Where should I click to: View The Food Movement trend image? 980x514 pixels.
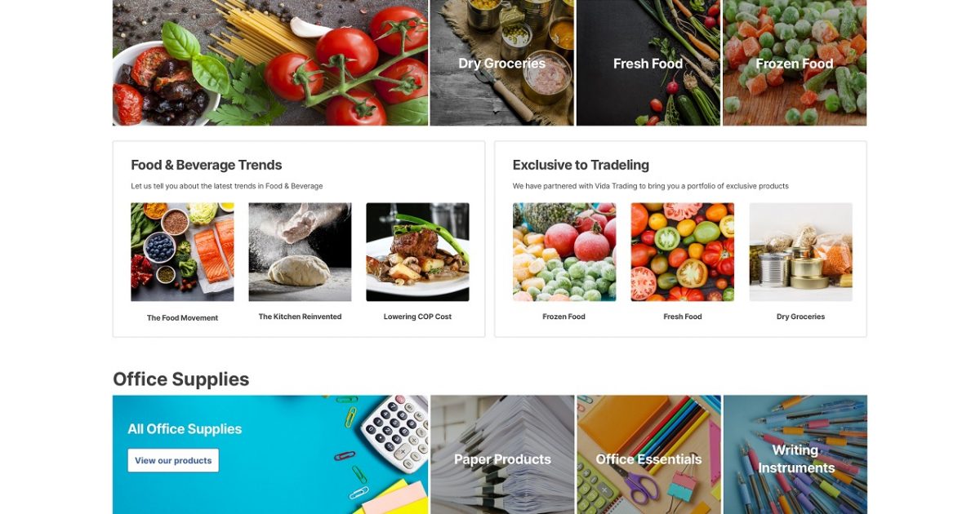[182, 252]
